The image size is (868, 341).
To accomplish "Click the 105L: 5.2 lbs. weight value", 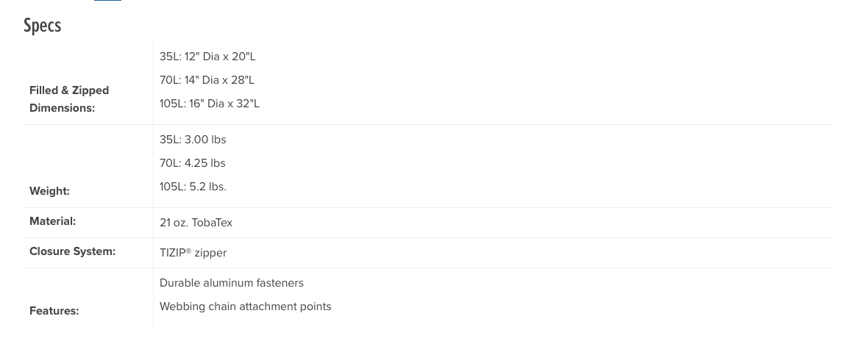I will coord(193,187).
